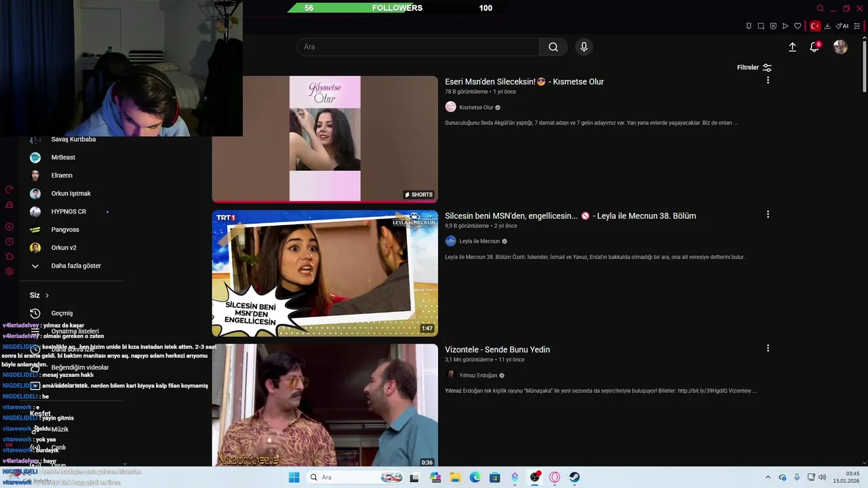Open Microsoft Store from taskbar
This screenshot has height=488, width=868.
point(495,477)
